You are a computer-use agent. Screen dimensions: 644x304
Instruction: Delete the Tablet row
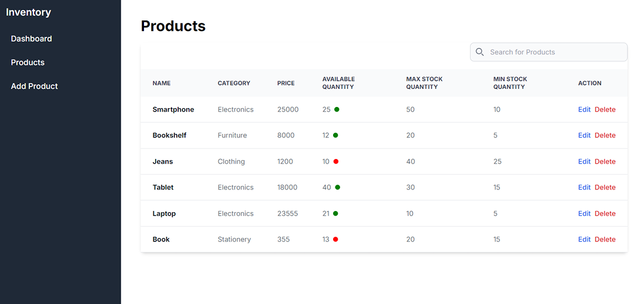coord(605,187)
